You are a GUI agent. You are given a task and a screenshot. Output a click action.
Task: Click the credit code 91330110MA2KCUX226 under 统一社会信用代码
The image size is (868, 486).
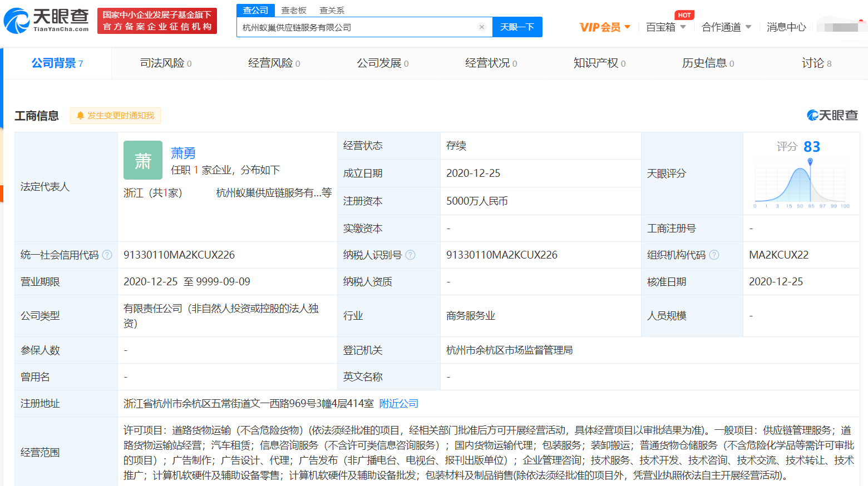(179, 255)
